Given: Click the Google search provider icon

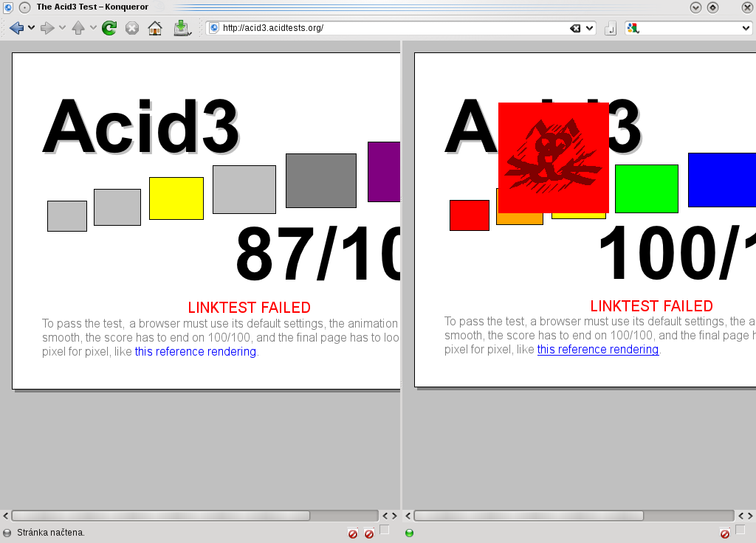Looking at the screenshot, I should 633,29.
